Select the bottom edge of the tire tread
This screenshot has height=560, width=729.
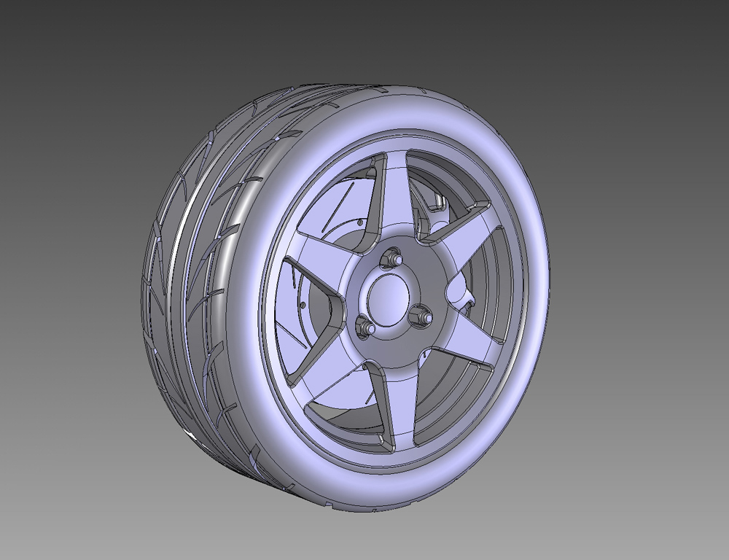tap(313, 503)
